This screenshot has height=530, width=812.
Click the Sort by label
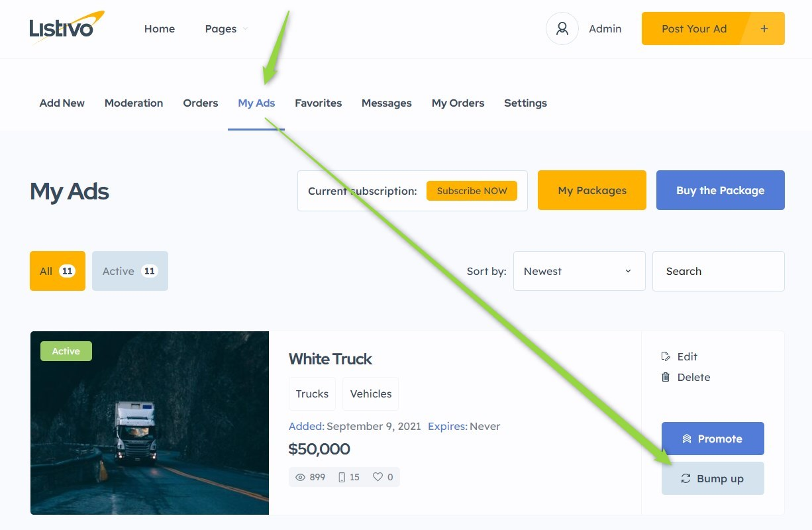(x=487, y=271)
